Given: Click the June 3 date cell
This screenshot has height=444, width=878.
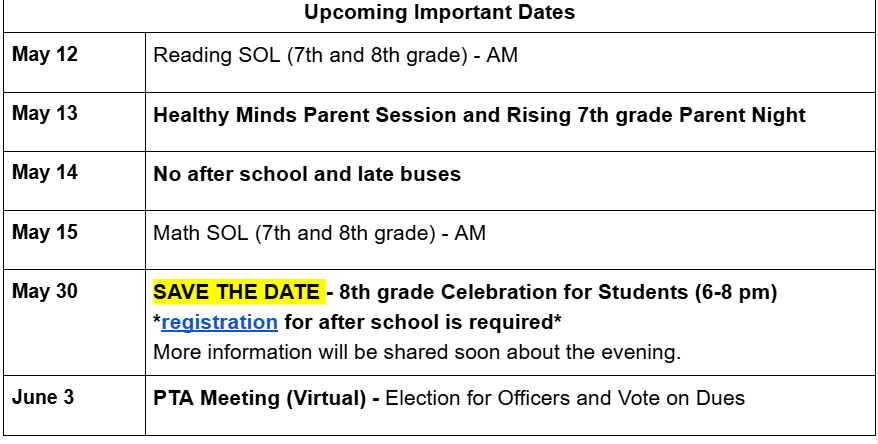Looking at the screenshot, I should [x=43, y=397].
